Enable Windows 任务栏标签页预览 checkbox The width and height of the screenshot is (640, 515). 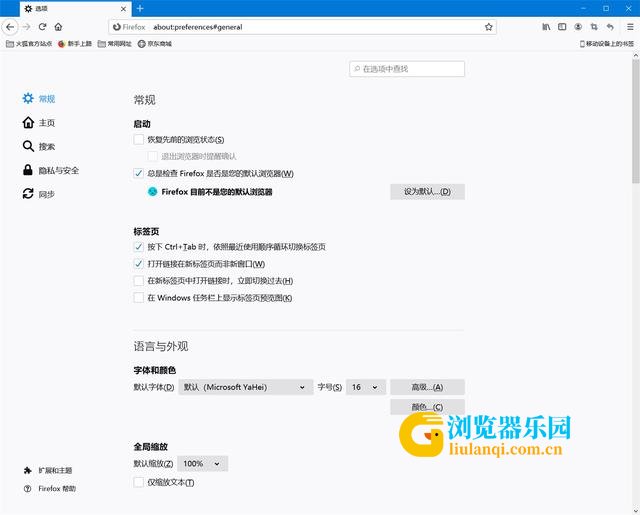[x=139, y=298]
